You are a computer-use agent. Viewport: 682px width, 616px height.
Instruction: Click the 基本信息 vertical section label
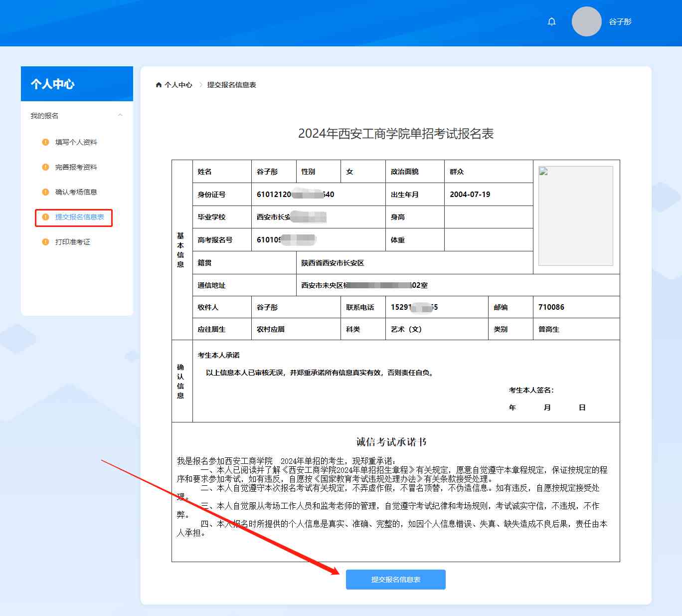[180, 250]
